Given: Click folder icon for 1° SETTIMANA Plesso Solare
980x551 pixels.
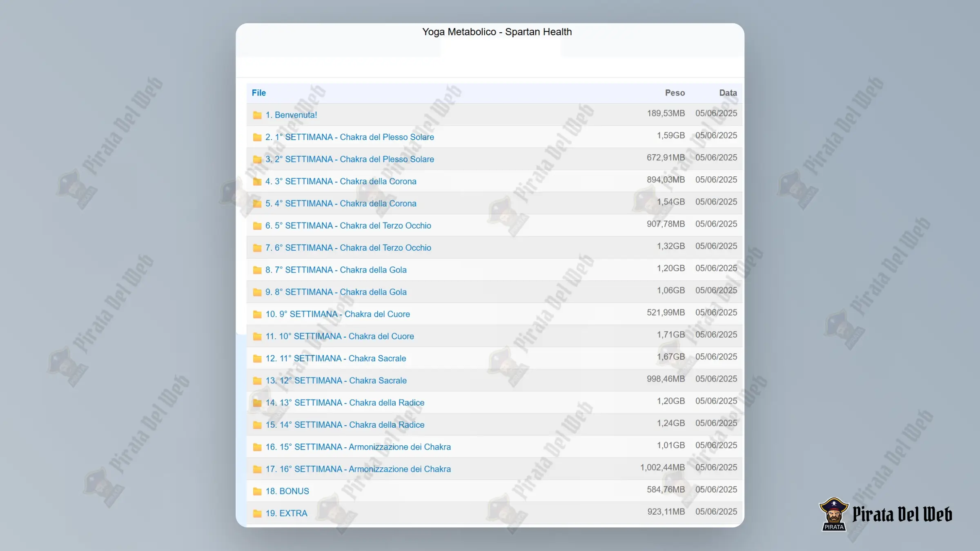Looking at the screenshot, I should click(257, 137).
